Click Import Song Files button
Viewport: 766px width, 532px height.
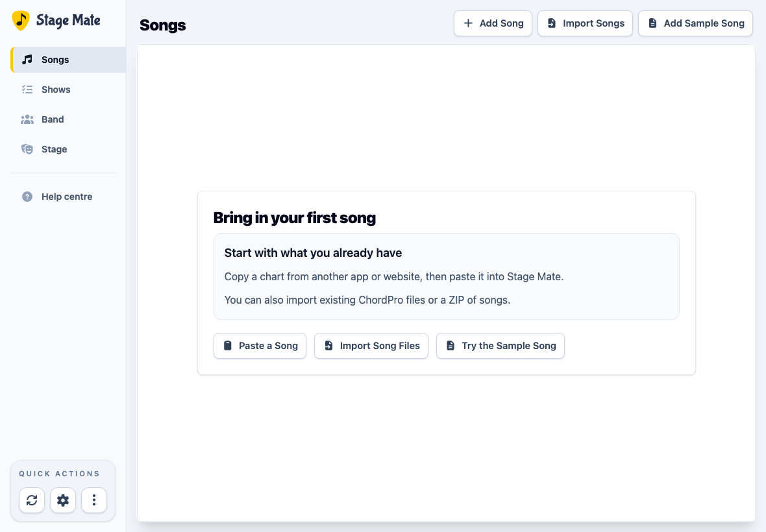coord(371,346)
